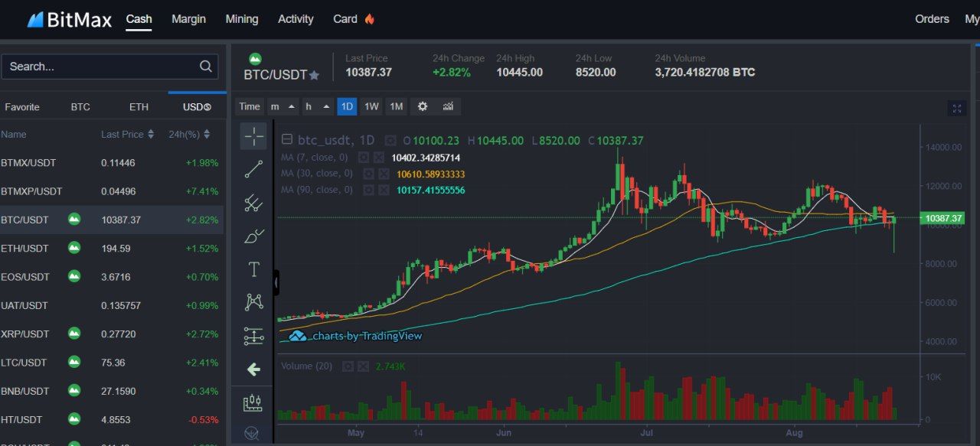Switch chart interval to 1D
This screenshot has width=980, height=446.
pos(347,106)
